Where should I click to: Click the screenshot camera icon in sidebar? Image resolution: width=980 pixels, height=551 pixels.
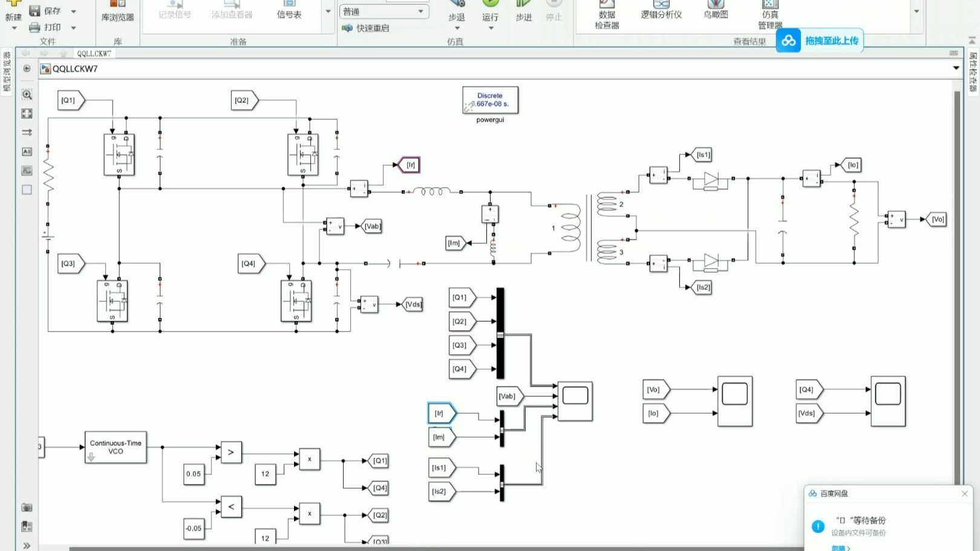27,507
